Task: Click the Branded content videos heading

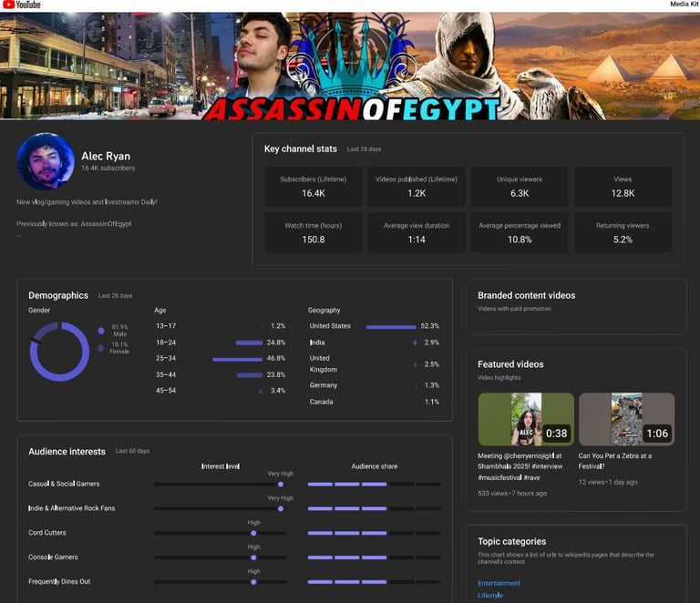Action: (x=526, y=295)
